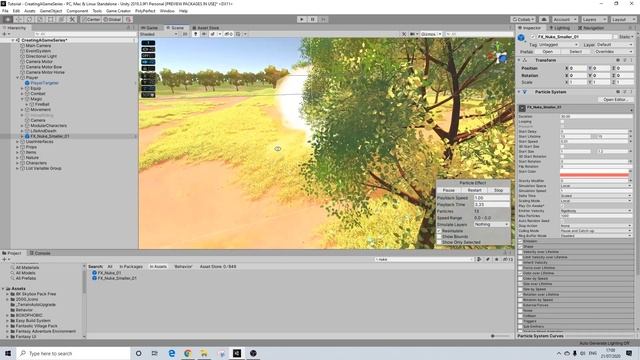Enable Show Bounds checkbox
Image resolution: width=640 pixels, height=360 pixels.
click(x=439, y=236)
